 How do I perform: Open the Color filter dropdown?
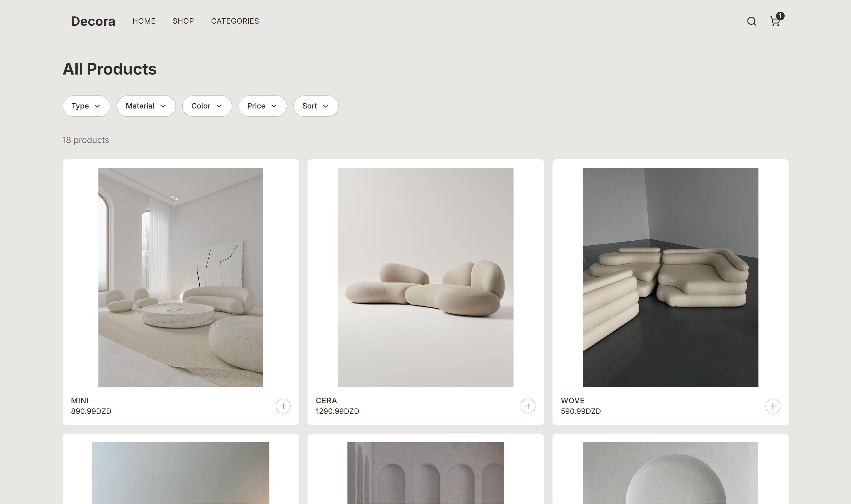coord(207,106)
